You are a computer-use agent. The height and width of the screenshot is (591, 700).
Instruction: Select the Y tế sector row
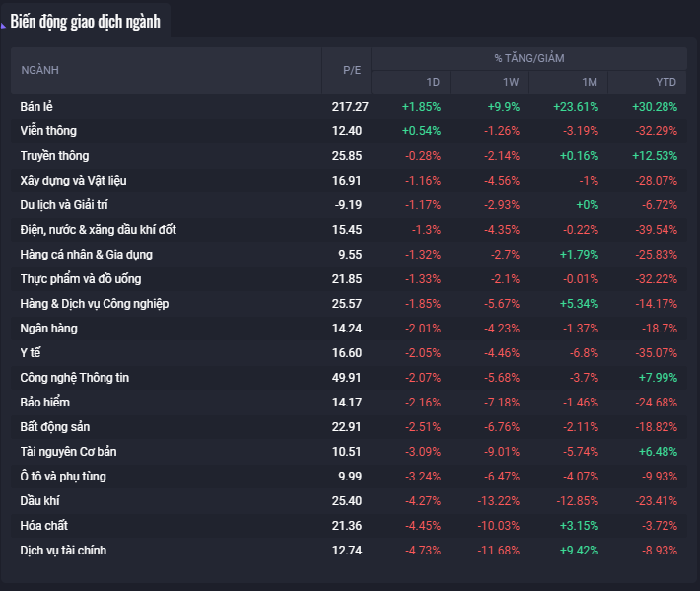pyautogui.click(x=32, y=352)
